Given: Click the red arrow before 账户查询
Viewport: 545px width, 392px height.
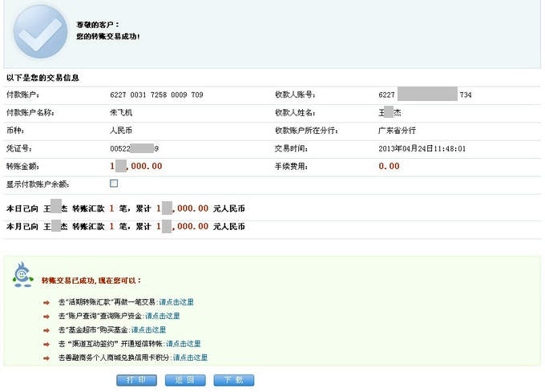Looking at the screenshot, I should tap(47, 317).
